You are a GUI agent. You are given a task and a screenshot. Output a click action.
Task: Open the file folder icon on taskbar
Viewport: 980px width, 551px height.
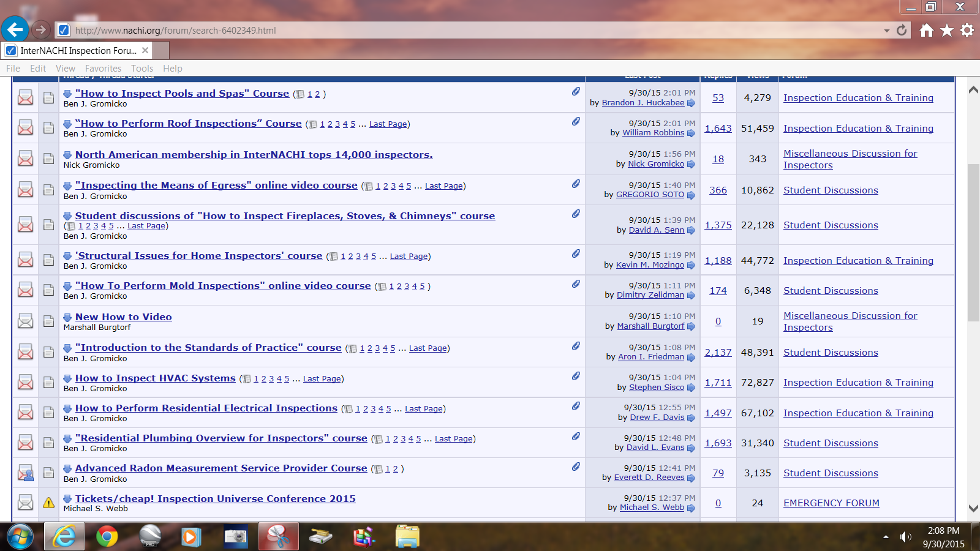click(x=407, y=537)
